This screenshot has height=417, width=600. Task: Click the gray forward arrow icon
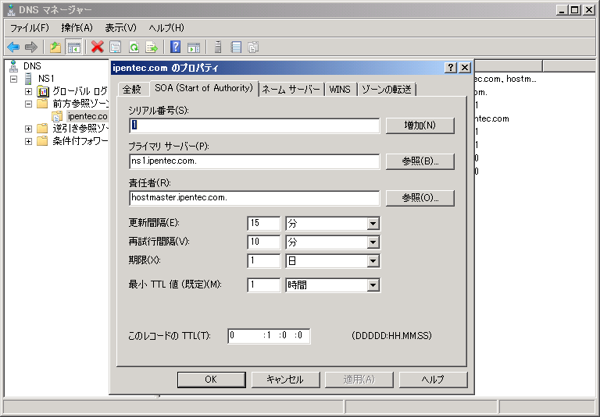click(31, 47)
